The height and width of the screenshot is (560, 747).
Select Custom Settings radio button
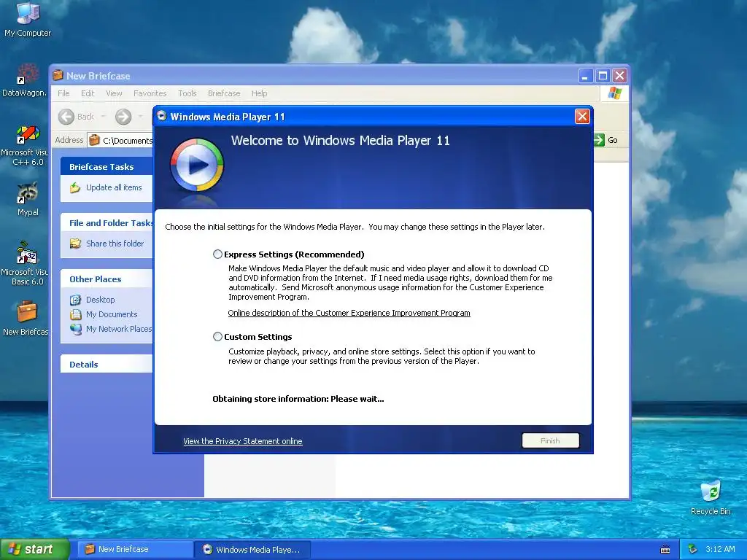point(217,337)
